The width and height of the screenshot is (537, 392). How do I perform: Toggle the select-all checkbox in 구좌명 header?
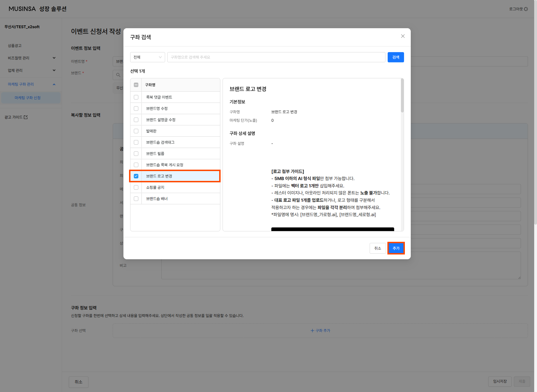pos(136,85)
